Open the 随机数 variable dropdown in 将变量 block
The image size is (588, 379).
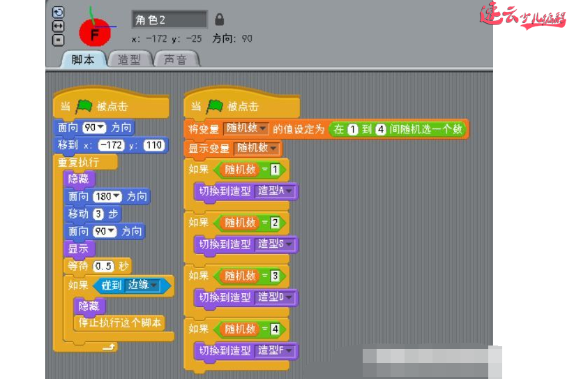pos(263,128)
